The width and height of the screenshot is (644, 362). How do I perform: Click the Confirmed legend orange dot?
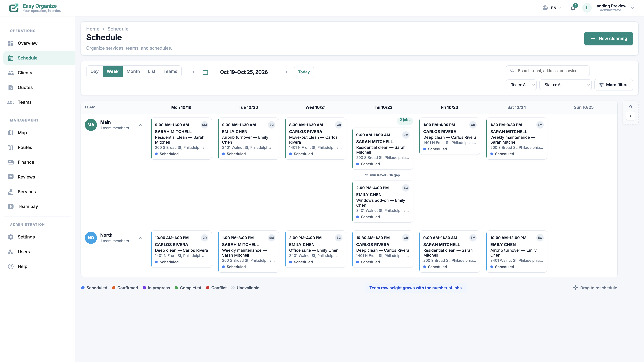pos(114,288)
